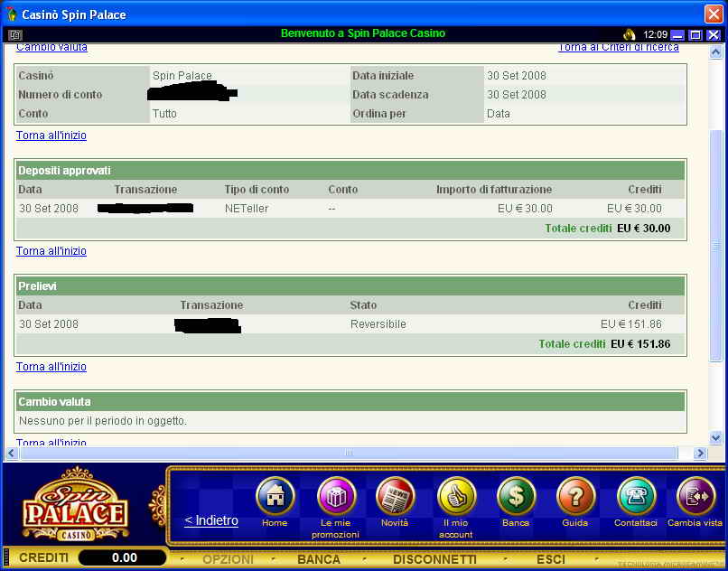Screen dimensions: 728x571
Task: Open the Il mio account thumbs-up icon
Action: [x=456, y=496]
